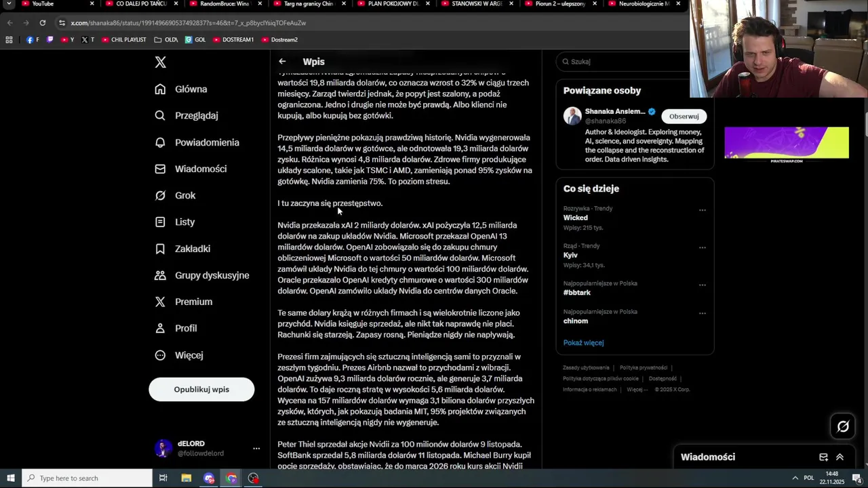Click Opublikuj wpis button
868x488 pixels.
[x=201, y=389]
